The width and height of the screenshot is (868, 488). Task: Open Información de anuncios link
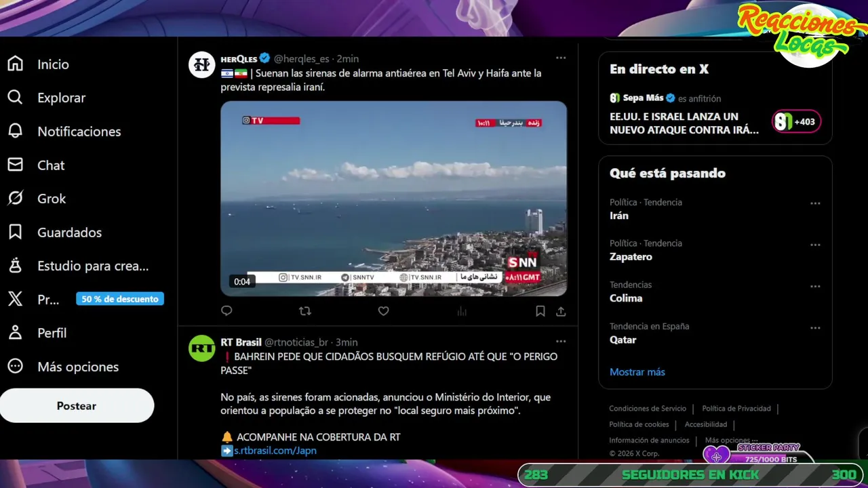(x=649, y=441)
